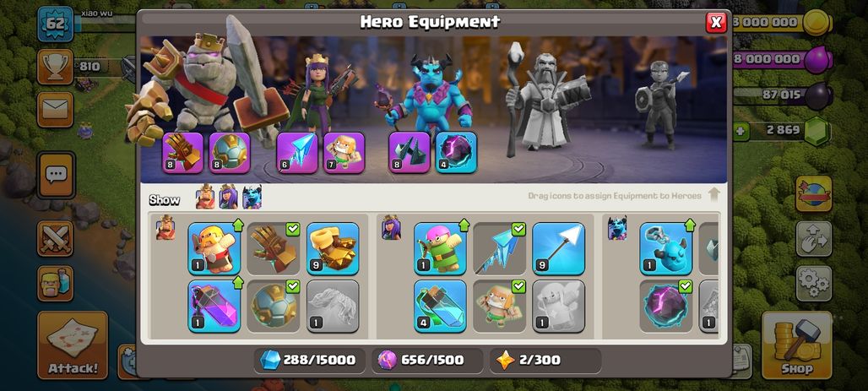The height and width of the screenshot is (391, 868).
Task: Select the Henchmen Puppet equipment icon
Action: coord(666,248)
